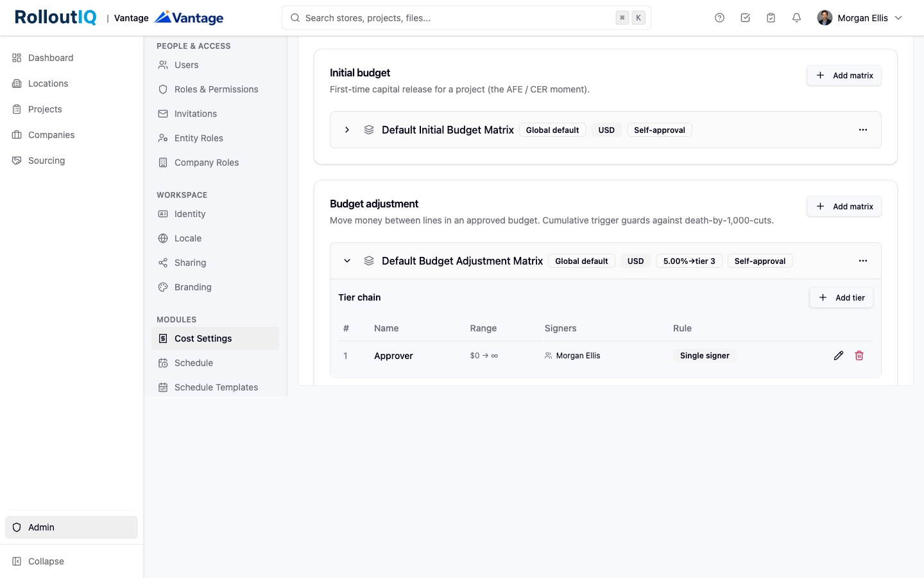Delete the Approver tier

point(859,356)
